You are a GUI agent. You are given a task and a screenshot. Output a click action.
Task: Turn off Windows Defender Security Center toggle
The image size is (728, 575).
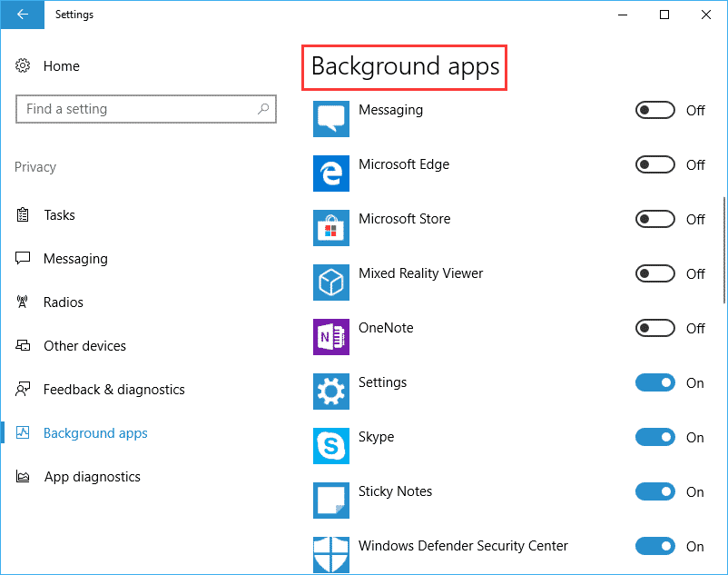coord(655,546)
